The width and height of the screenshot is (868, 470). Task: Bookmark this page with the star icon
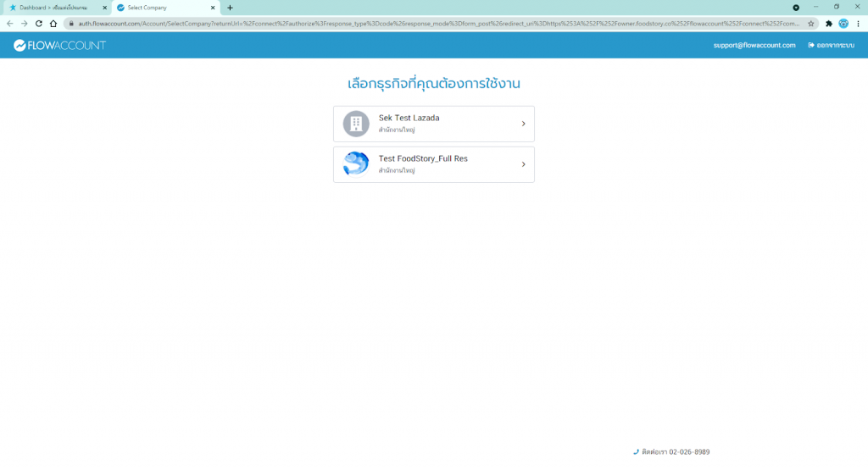(x=810, y=24)
